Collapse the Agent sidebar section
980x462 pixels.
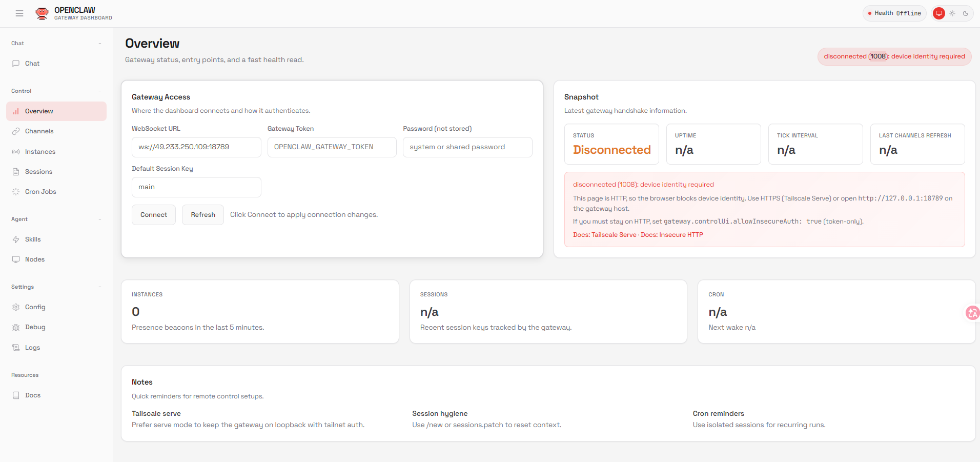(x=100, y=219)
